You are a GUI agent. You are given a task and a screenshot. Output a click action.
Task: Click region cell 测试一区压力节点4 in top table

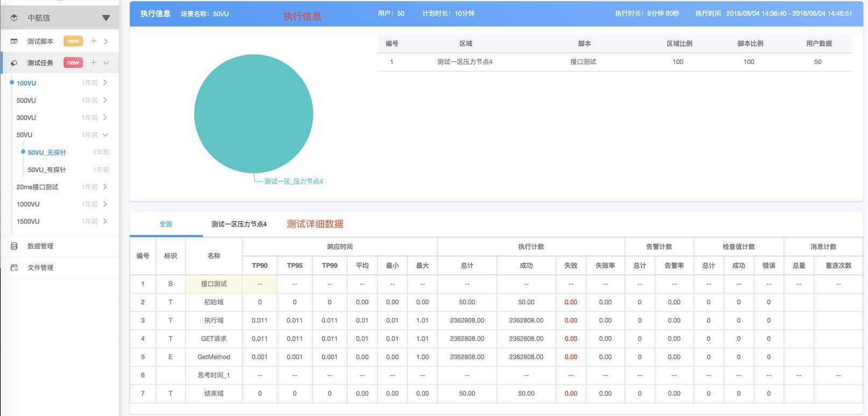coord(465,62)
